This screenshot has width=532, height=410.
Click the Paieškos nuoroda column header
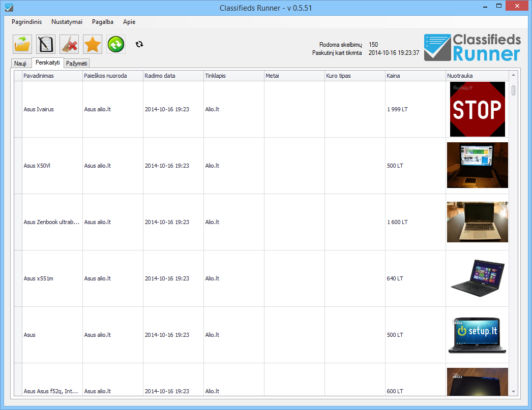coord(113,76)
